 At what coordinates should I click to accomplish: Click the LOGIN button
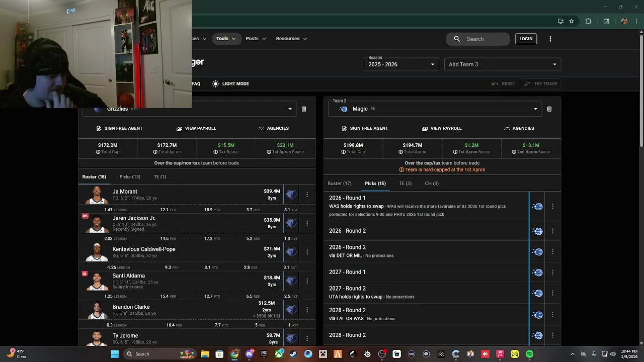[526, 39]
